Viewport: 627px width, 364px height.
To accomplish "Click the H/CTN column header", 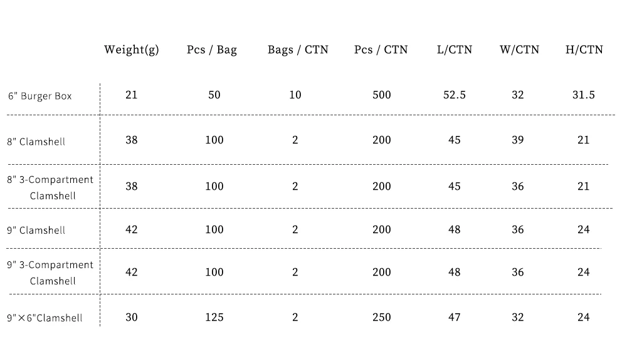I will (584, 50).
